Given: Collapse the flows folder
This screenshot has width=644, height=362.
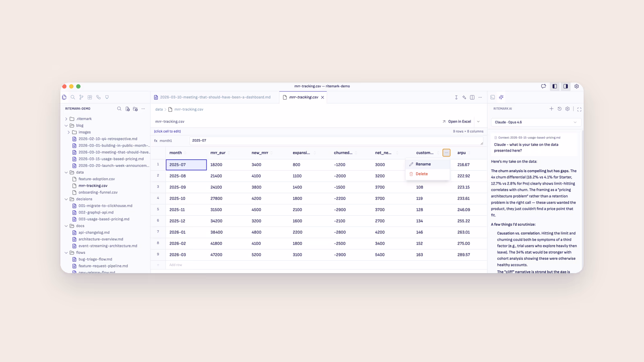Looking at the screenshot, I should [66, 253].
